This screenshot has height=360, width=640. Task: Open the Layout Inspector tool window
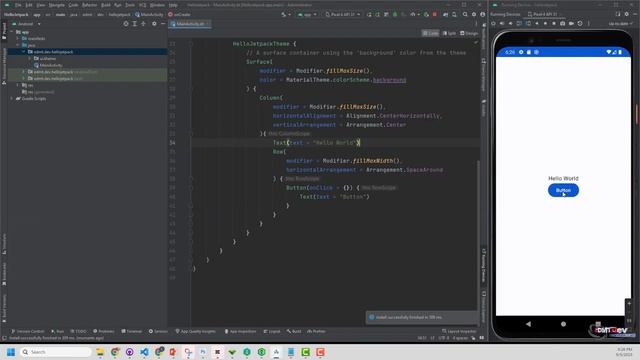coord(459,331)
